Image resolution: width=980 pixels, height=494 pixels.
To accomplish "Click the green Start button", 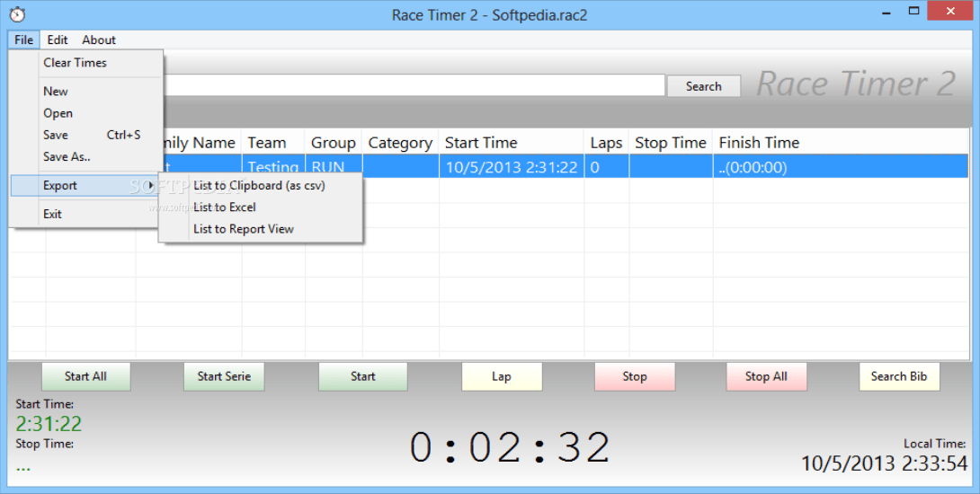I will click(362, 376).
